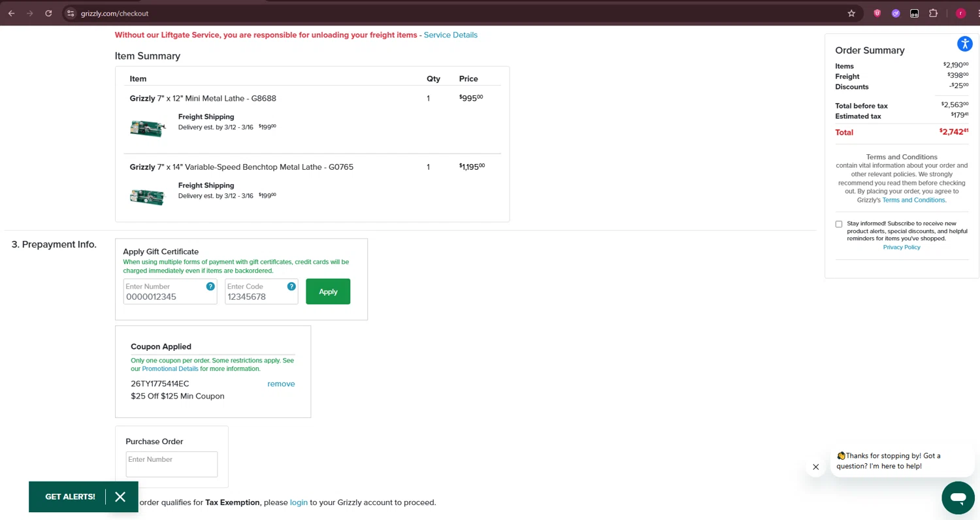Click the coupon code 26TY1775414EC
This screenshot has height=520, width=980.
point(160,384)
